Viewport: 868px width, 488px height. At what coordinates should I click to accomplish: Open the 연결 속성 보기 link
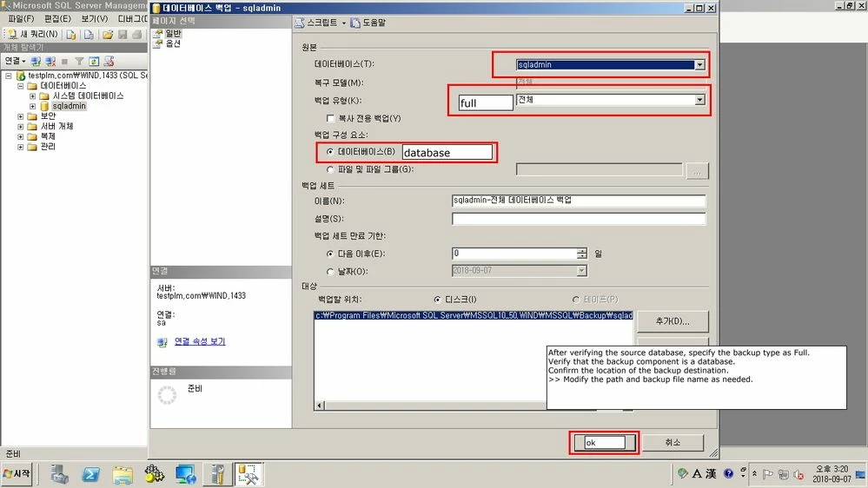coord(200,341)
